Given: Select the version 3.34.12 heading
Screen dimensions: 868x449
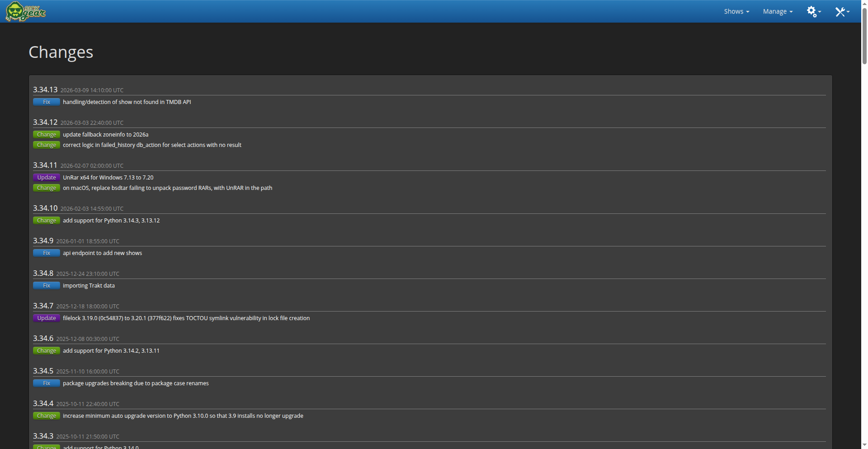Looking at the screenshot, I should [x=45, y=122].
